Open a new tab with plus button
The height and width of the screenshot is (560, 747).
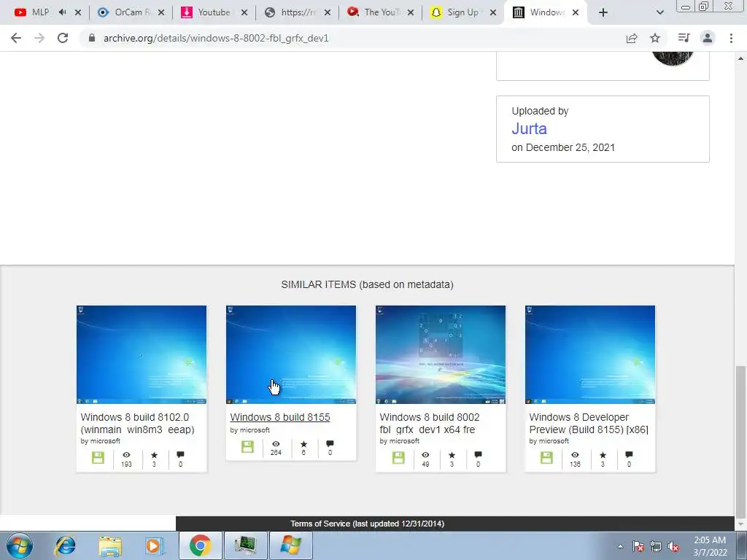(603, 12)
